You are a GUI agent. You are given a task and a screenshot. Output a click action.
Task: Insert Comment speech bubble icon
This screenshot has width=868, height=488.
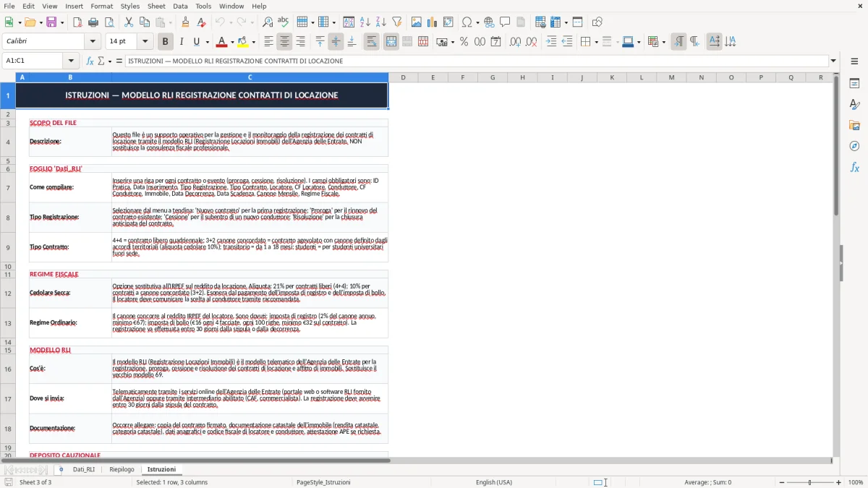pyautogui.click(x=505, y=22)
